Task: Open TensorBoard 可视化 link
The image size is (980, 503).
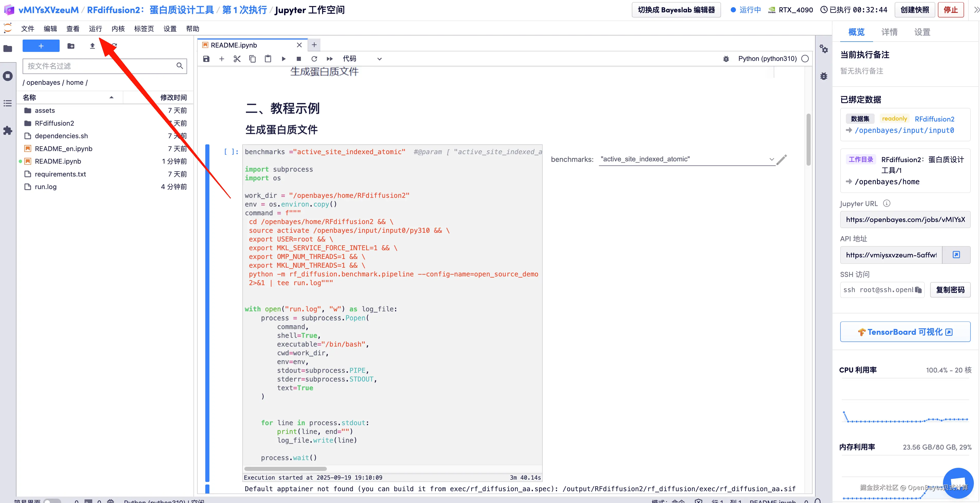Action: tap(905, 331)
